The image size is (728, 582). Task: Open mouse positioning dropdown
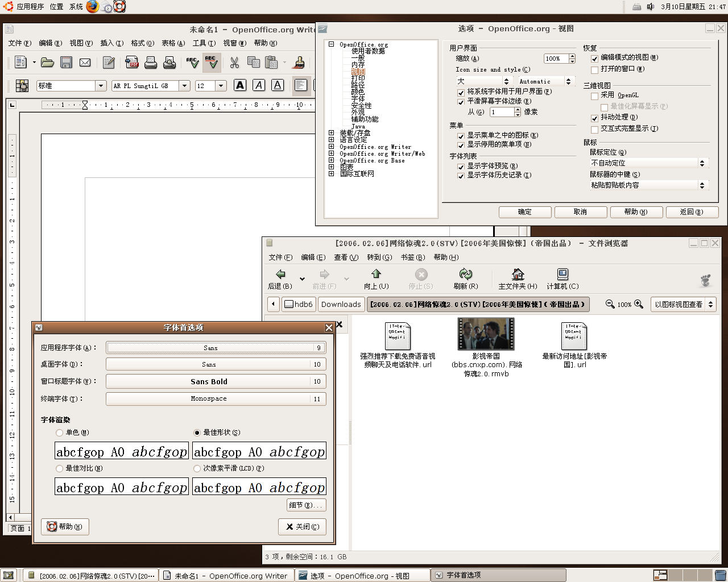tap(648, 163)
